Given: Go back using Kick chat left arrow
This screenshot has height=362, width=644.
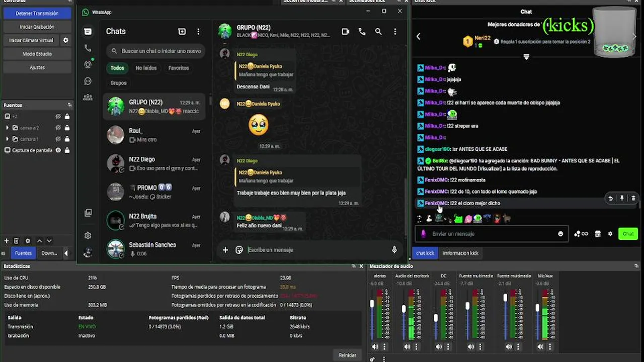Looking at the screenshot, I should [418, 36].
